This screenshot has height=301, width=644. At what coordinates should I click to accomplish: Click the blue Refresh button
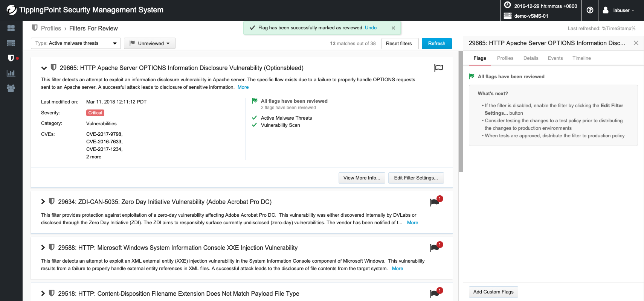tap(436, 43)
